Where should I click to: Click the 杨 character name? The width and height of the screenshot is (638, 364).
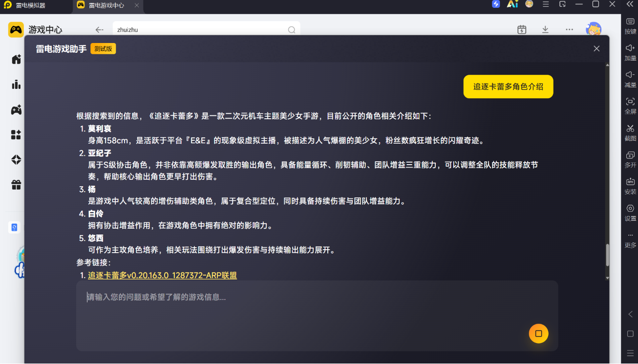(x=92, y=189)
